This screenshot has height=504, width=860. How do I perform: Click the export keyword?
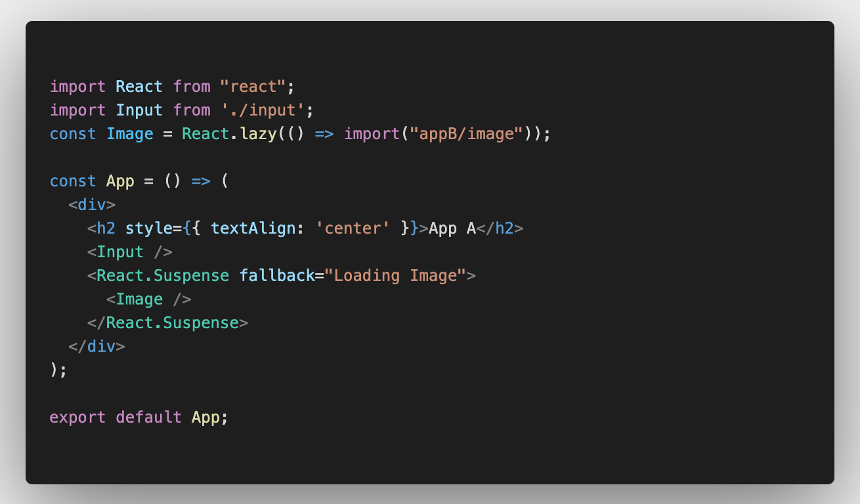click(x=77, y=417)
